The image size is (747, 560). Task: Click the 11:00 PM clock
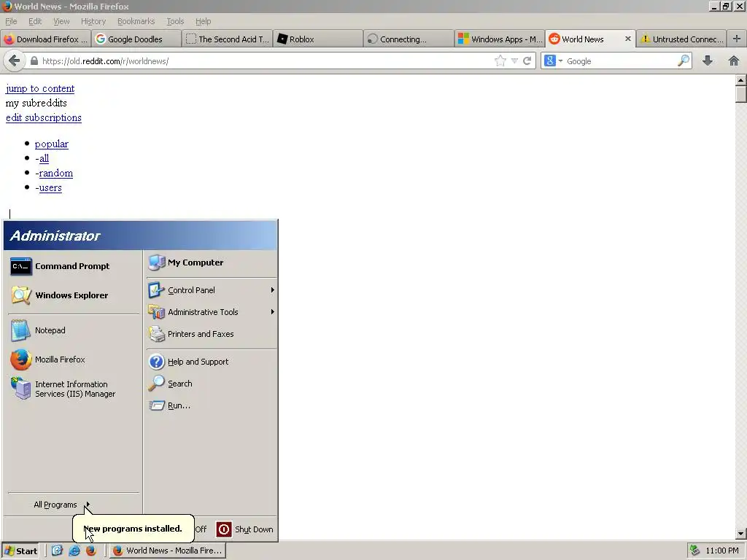[x=722, y=551]
